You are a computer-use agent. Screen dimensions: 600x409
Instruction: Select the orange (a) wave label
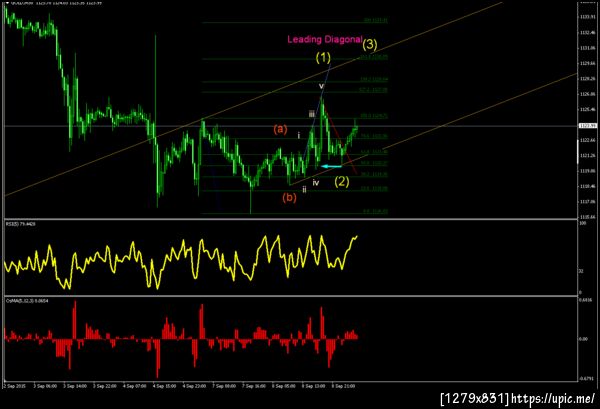pos(280,129)
